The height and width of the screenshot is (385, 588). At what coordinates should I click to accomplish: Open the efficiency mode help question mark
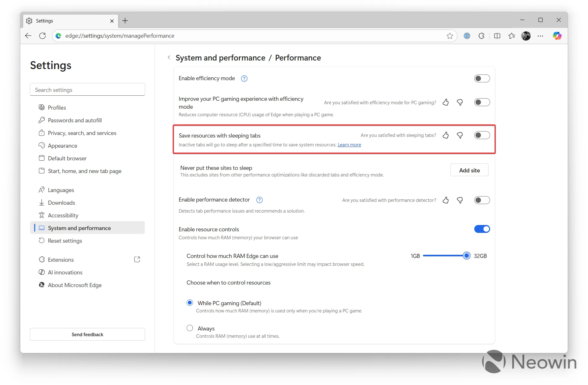pyautogui.click(x=244, y=79)
